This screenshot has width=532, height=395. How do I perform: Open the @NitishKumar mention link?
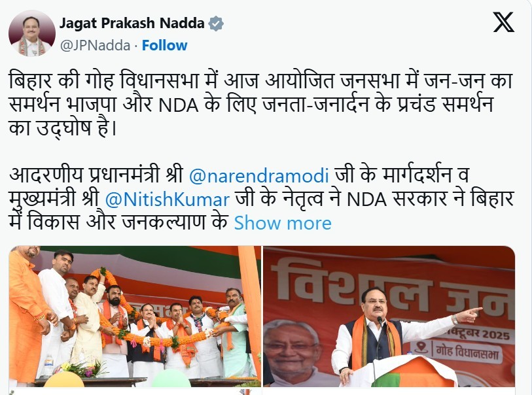(168, 199)
